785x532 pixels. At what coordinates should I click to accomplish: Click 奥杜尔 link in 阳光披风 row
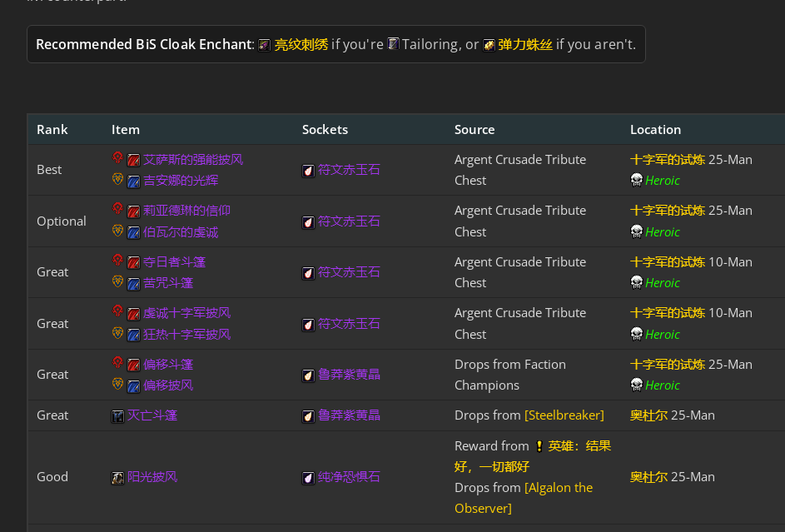(x=648, y=477)
